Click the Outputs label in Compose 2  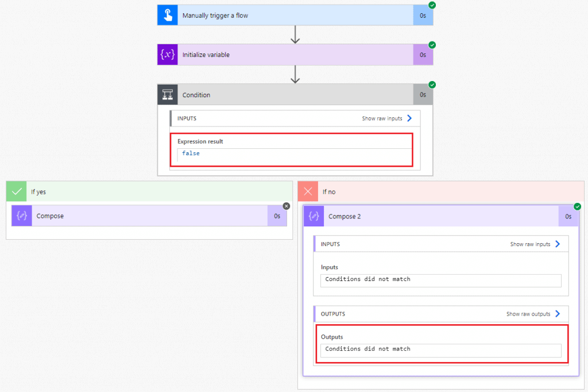(x=332, y=337)
